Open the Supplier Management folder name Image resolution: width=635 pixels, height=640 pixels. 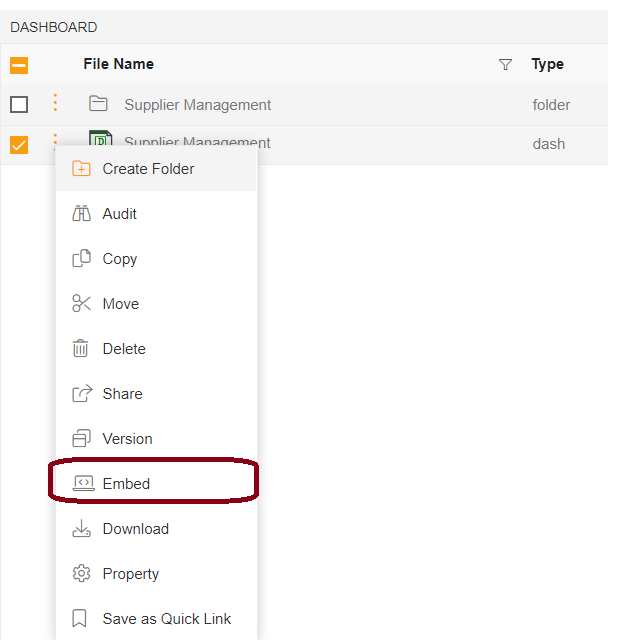tap(198, 104)
